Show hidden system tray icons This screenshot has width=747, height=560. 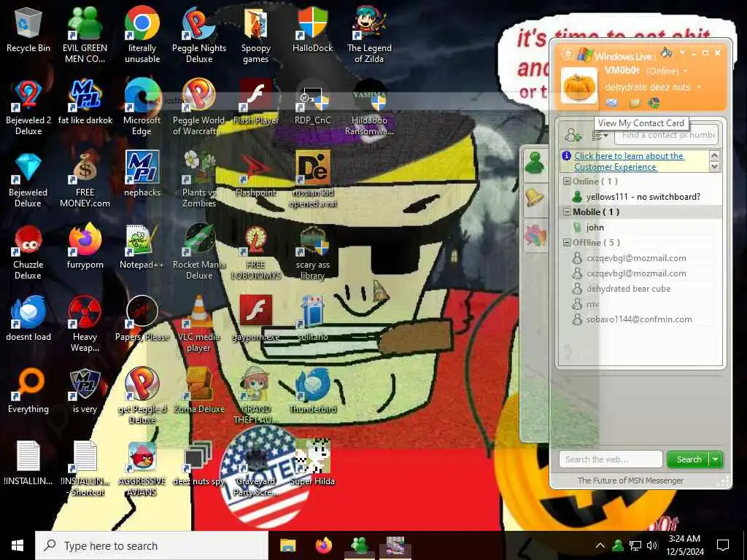pos(600,545)
